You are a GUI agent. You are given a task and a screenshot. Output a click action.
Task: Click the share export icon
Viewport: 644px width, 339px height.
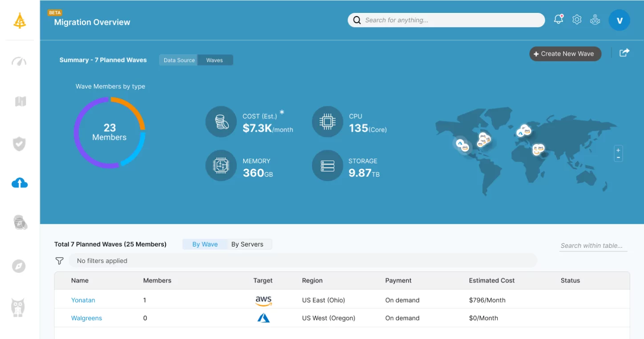(624, 52)
